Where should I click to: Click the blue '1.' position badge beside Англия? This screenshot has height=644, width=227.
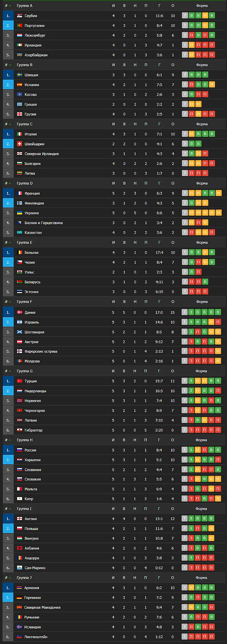(8, 519)
